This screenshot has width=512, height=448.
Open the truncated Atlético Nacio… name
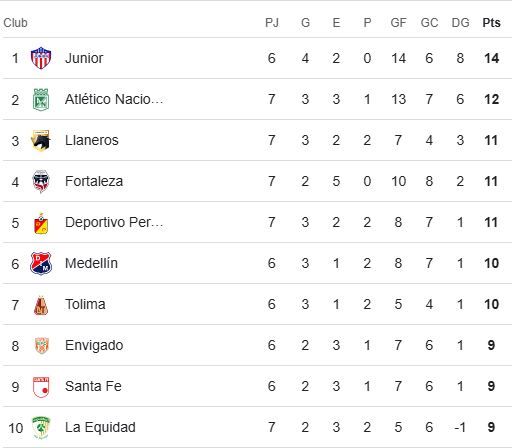click(x=114, y=99)
